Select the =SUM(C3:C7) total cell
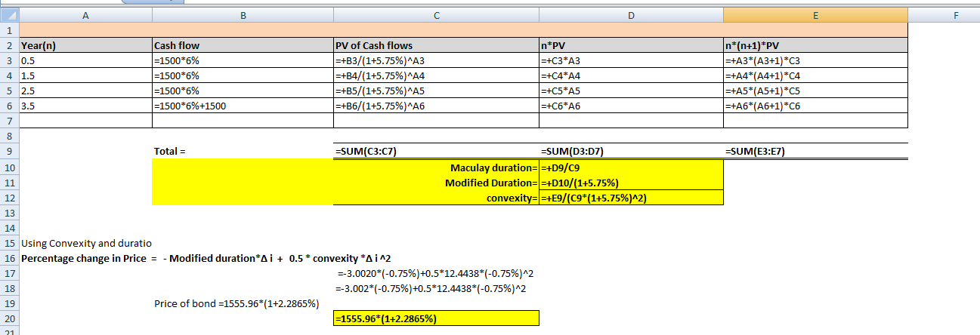980x335 pixels. click(x=436, y=151)
